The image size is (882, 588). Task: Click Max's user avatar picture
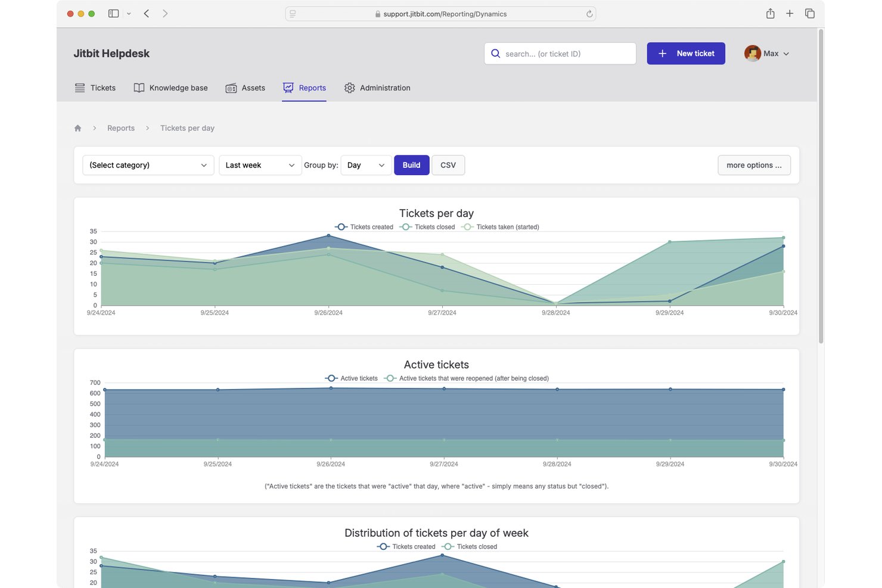click(752, 53)
